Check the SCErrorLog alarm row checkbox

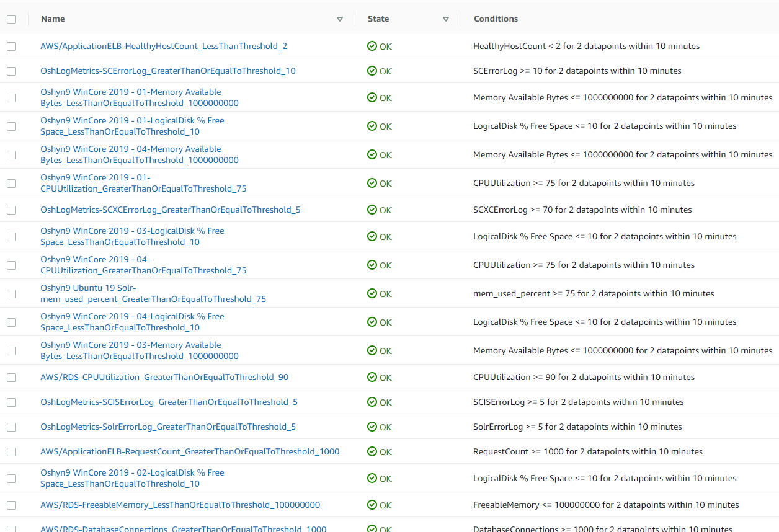point(11,71)
